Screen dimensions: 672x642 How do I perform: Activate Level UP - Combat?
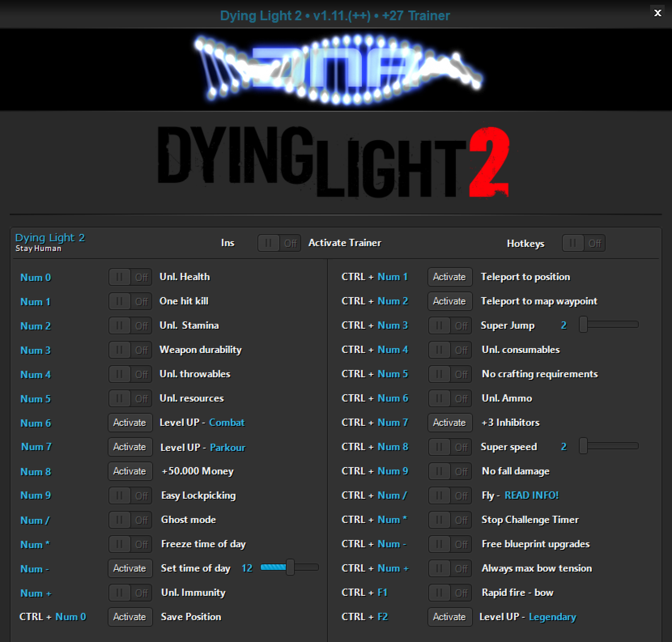pos(130,423)
